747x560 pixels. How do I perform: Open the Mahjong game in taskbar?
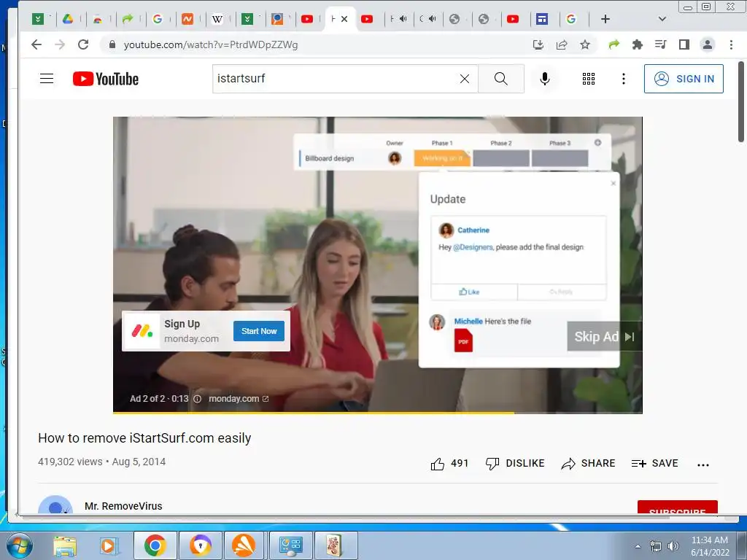click(335, 545)
